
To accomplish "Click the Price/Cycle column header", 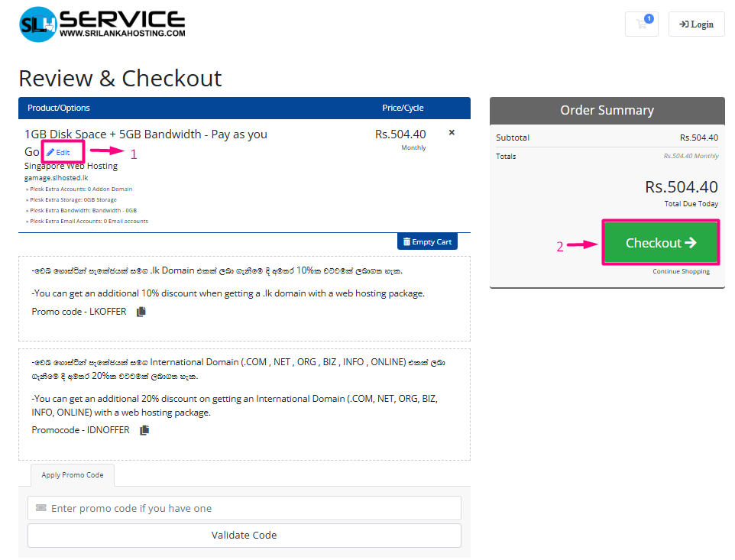I will point(403,108).
